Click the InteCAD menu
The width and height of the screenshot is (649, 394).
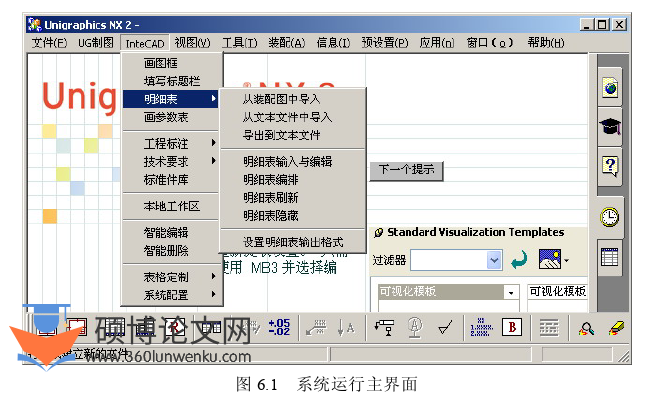145,43
